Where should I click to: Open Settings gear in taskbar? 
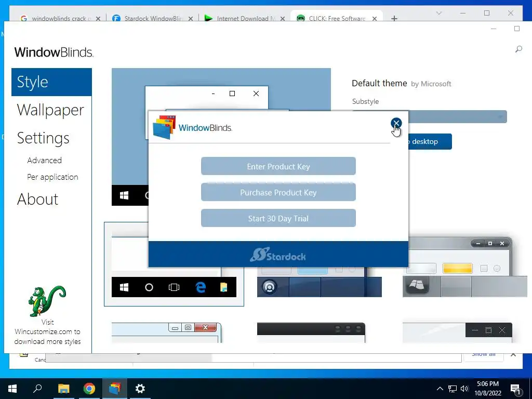tap(140, 389)
